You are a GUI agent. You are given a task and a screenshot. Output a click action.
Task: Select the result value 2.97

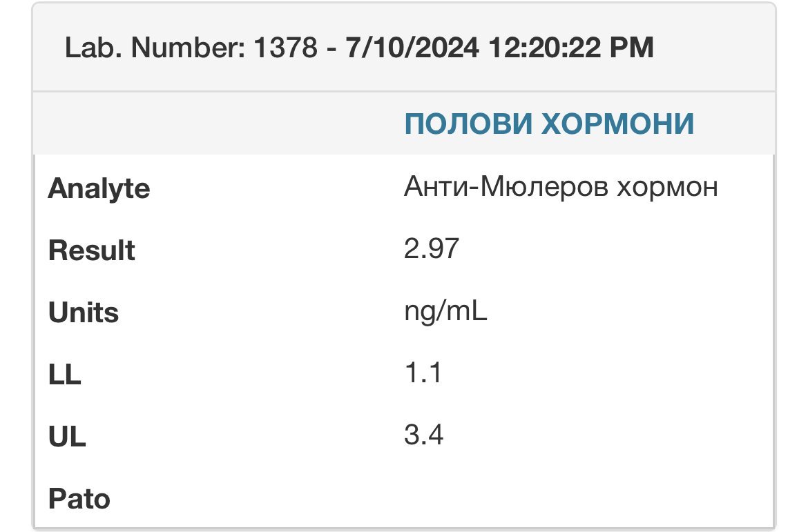point(431,248)
